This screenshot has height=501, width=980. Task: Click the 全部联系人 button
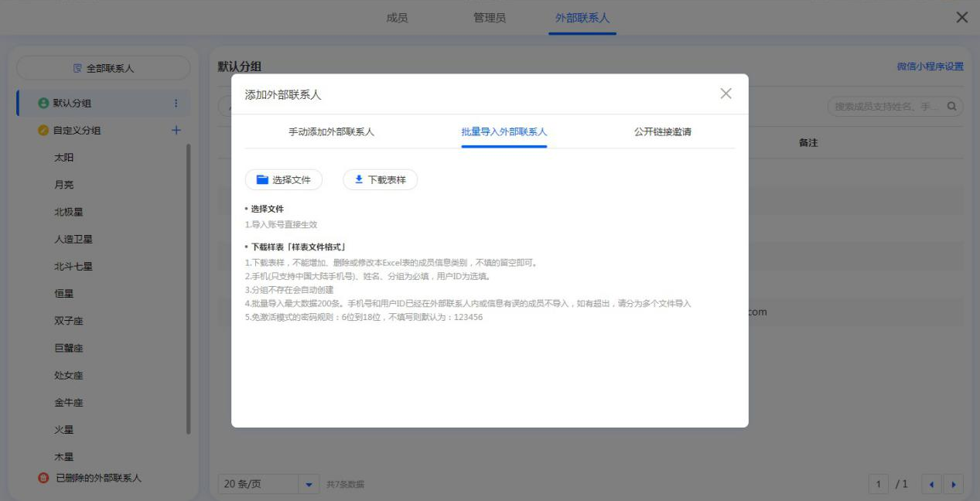(x=103, y=68)
